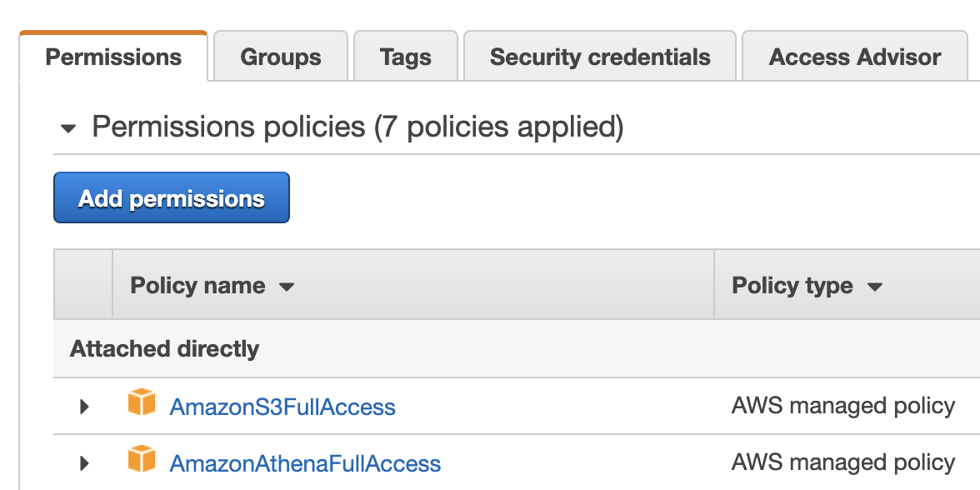980x490 pixels.
Task: Click AWS managed policy text for AmazonS3FullAccess
Action: 843,406
